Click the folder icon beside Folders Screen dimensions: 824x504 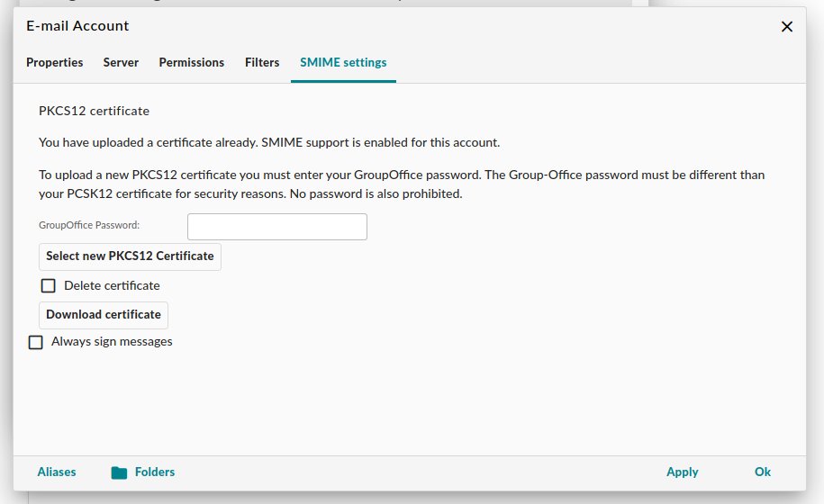119,472
